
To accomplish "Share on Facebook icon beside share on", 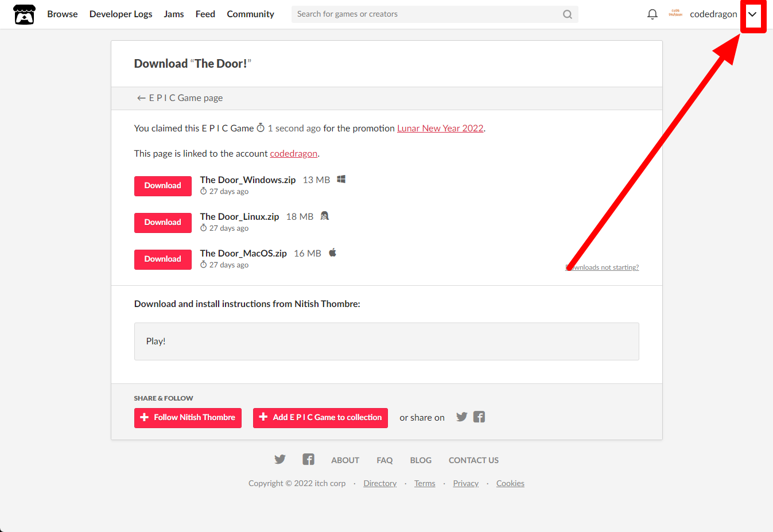I will click(x=479, y=417).
